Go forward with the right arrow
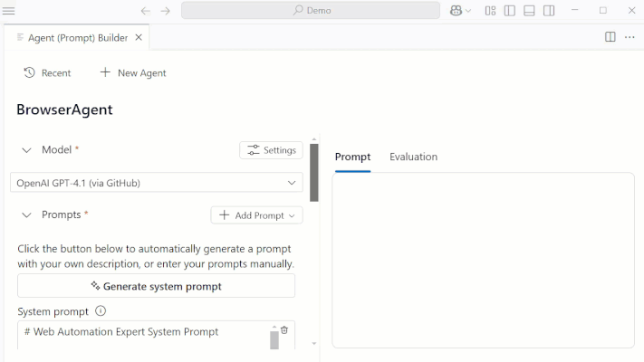Screen dimensions: 644x362 click(x=165, y=11)
